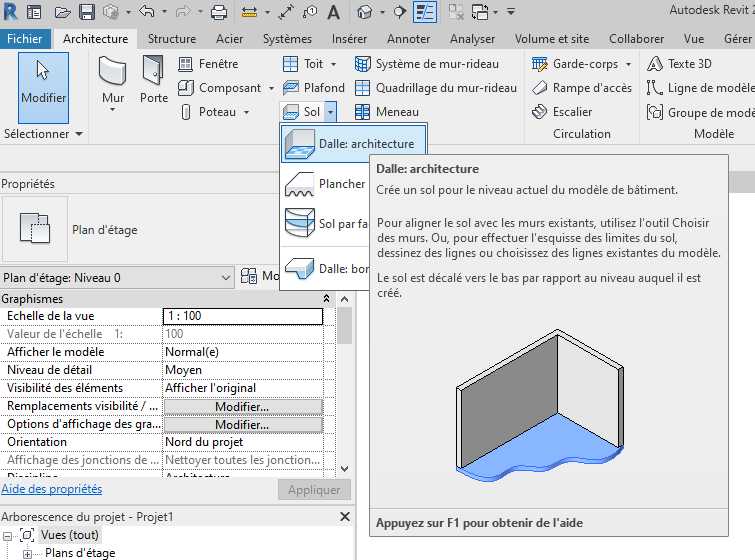Switch to the Acier ribbon tab

coord(229,39)
